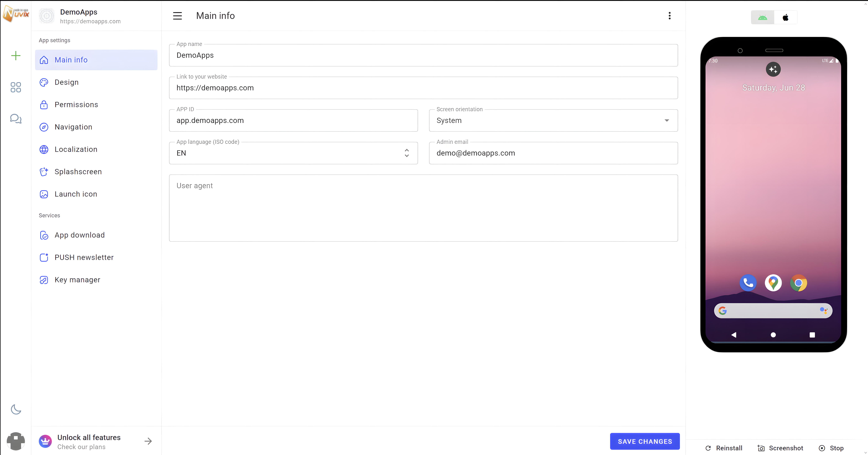Image resolution: width=868 pixels, height=455 pixels.
Task: Click the green plus add-app icon
Action: pyautogui.click(x=16, y=56)
